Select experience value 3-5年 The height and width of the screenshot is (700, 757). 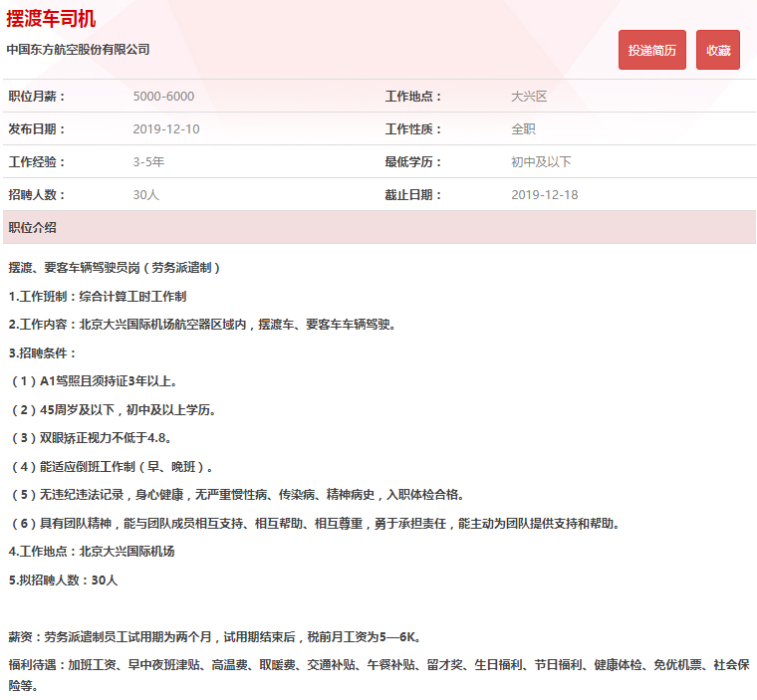(148, 161)
